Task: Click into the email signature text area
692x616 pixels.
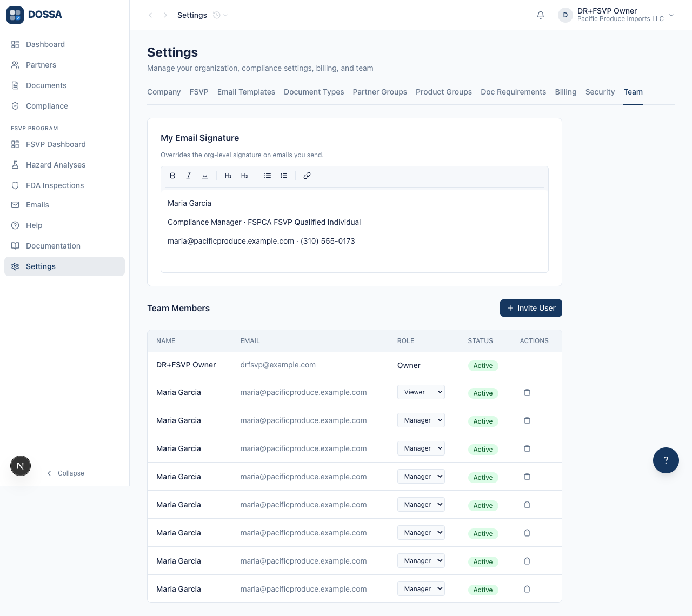Action: (355, 231)
